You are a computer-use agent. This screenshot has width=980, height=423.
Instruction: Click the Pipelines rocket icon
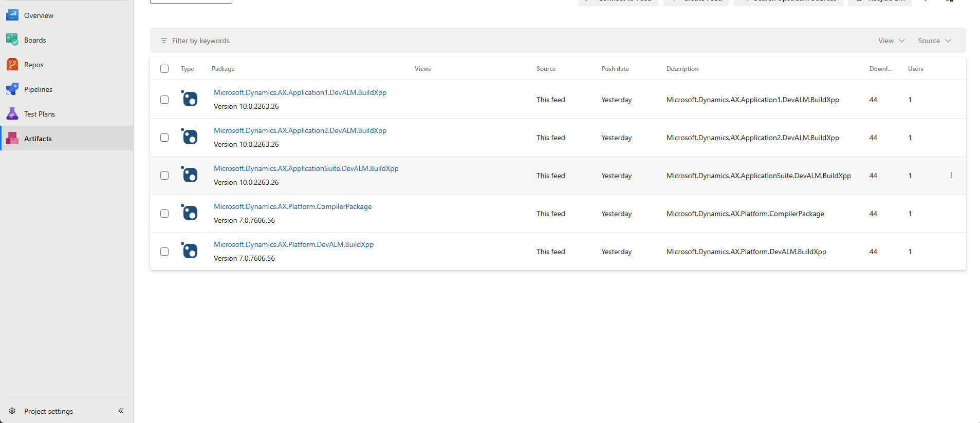[x=12, y=89]
